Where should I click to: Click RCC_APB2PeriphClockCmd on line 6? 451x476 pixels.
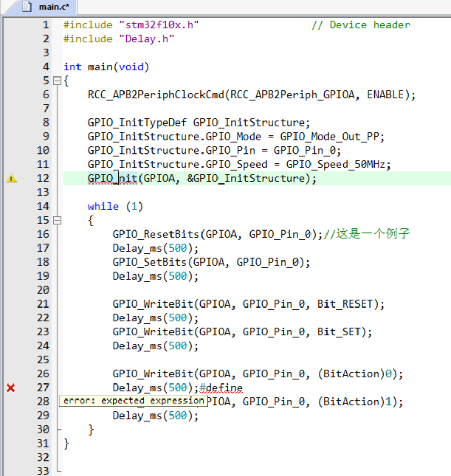[155, 95]
